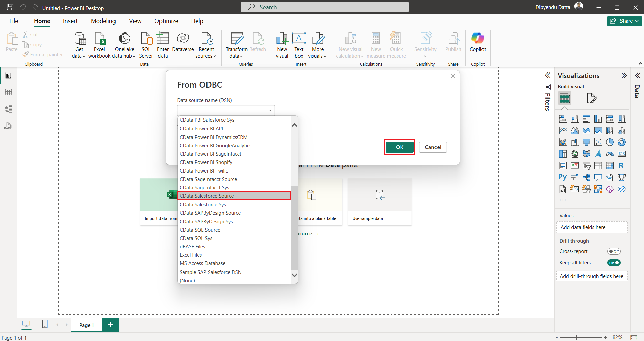
Task: Toggle Cross-report switch on
Action: coord(614,251)
